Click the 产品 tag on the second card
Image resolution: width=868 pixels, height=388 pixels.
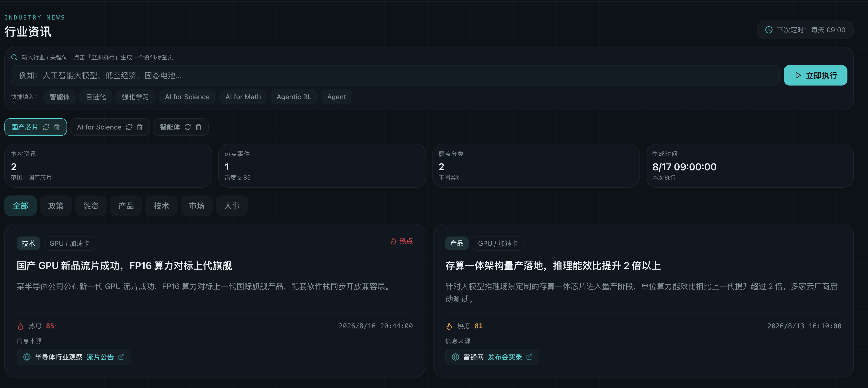point(457,243)
